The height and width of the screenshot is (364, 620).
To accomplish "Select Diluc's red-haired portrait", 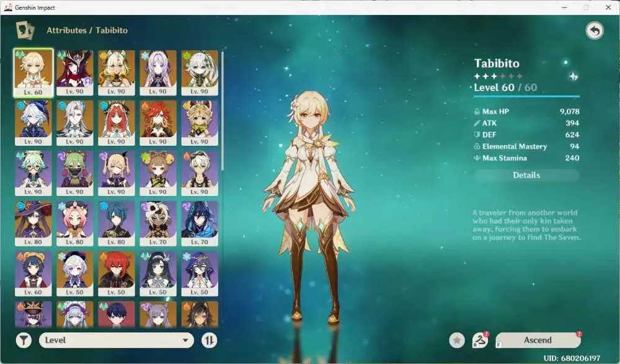I will 117,274.
